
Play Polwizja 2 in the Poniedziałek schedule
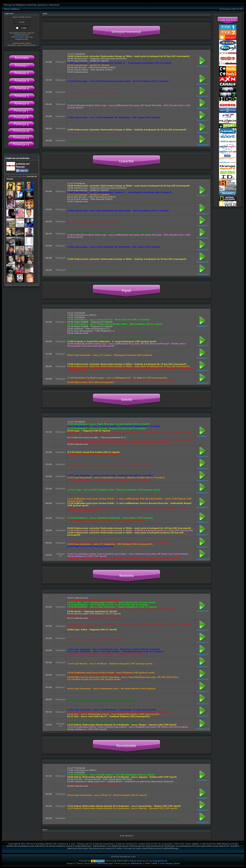202,793
